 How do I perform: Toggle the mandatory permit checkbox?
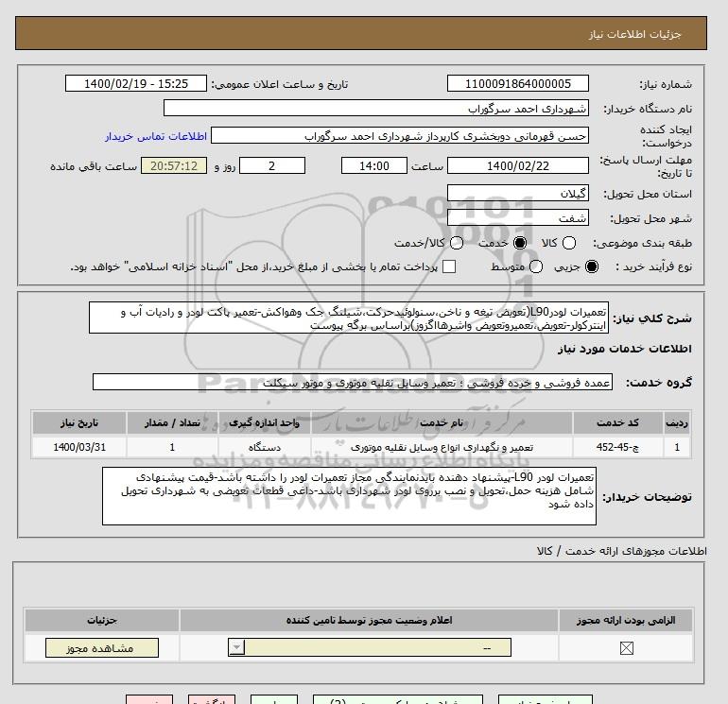[626, 648]
